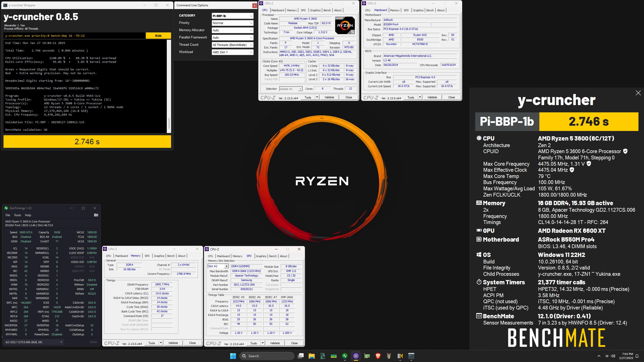Screen dimensions: 644x362
Task: Expand Tools arrow in CPU-Z Mainboard window
Action: (x=420, y=97)
